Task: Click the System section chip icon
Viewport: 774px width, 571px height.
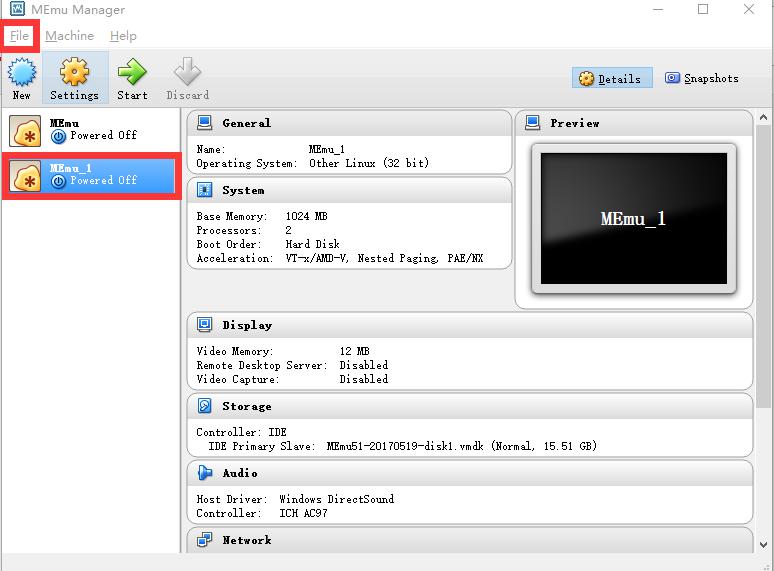Action: (205, 190)
